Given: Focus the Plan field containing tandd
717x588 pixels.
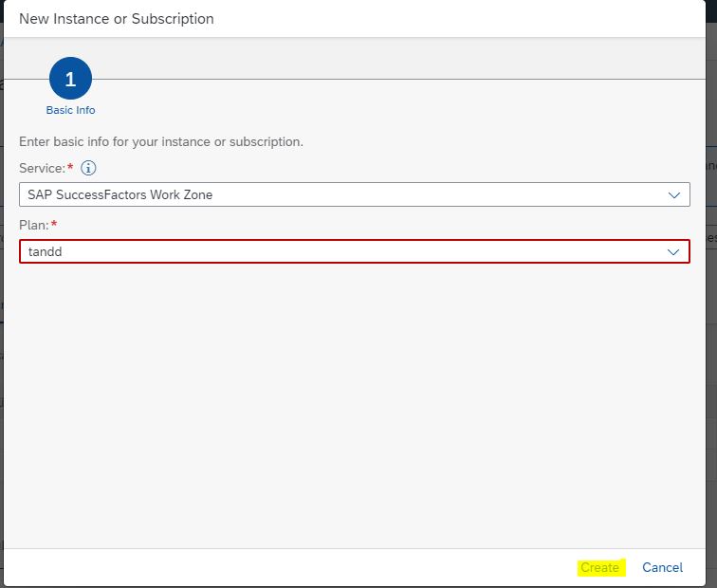Looking at the screenshot, I should click(355, 251).
